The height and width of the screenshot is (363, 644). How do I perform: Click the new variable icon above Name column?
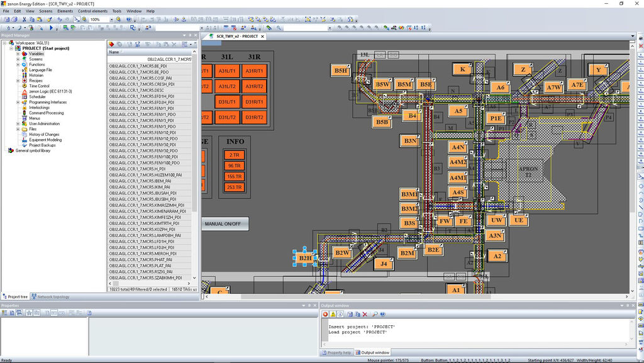pyautogui.click(x=112, y=44)
